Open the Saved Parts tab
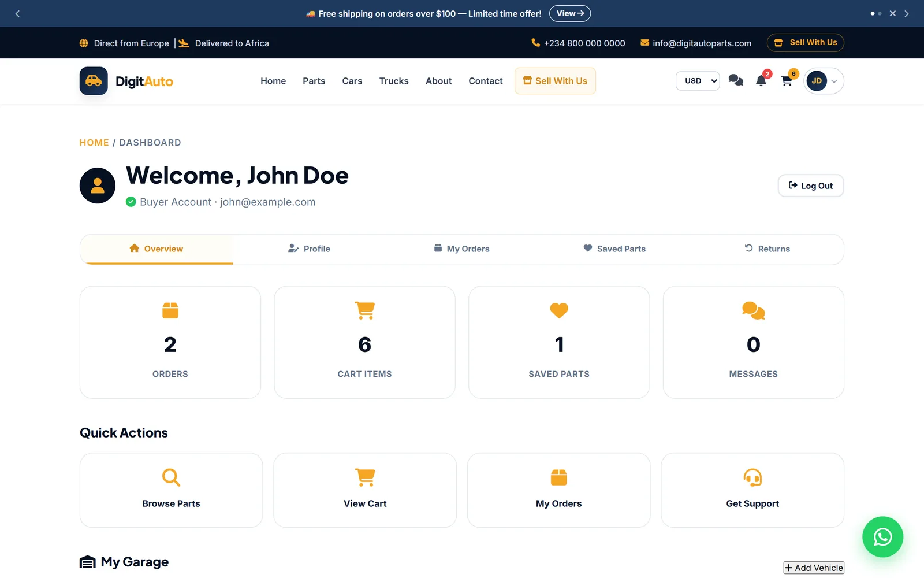 614,249
